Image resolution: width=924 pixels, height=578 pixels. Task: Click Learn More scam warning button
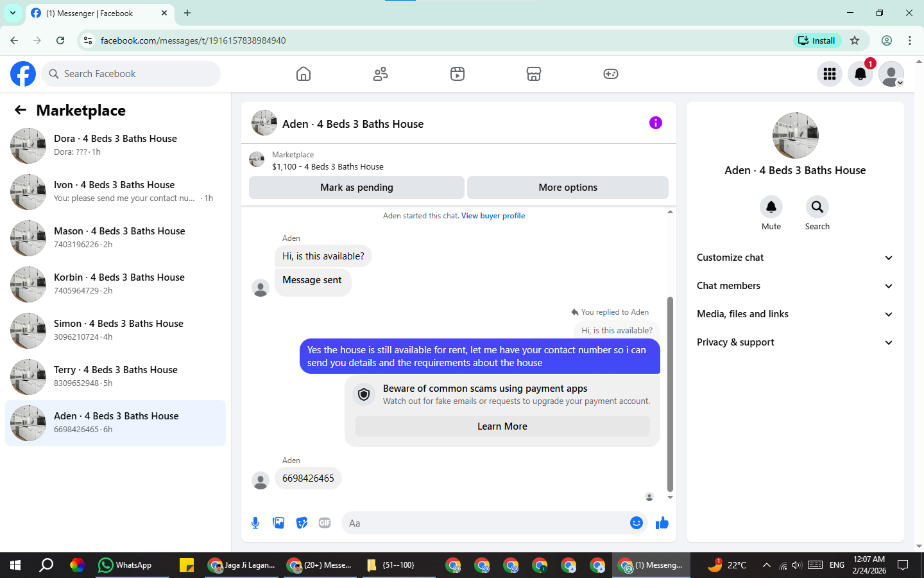pyautogui.click(x=502, y=426)
